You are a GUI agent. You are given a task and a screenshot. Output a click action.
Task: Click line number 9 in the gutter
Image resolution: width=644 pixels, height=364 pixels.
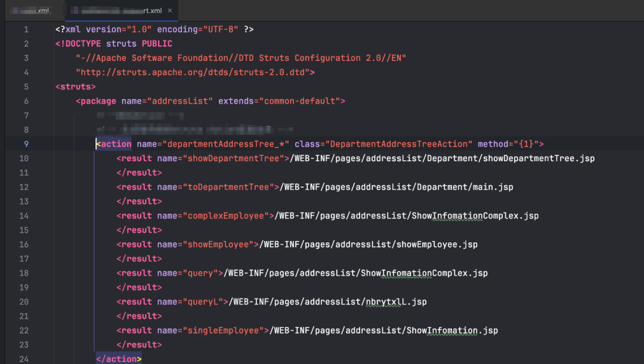point(26,144)
